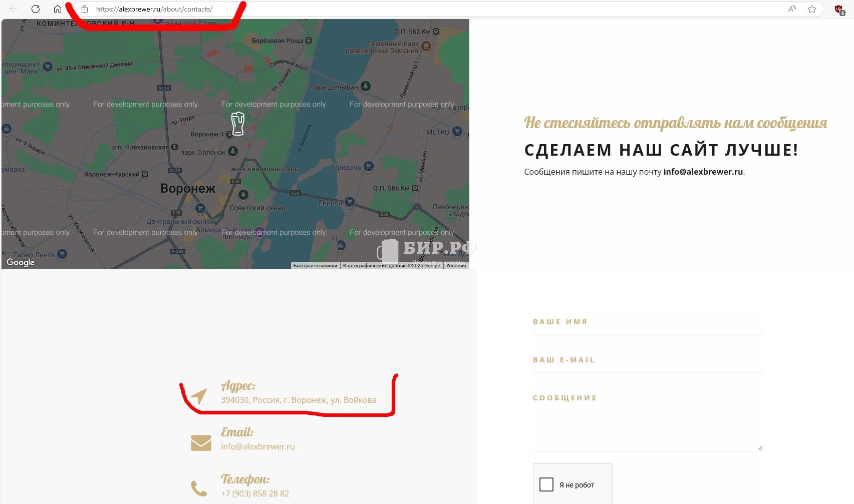This screenshot has height=504, width=854.
Task: Click Email: heading text
Action: 237,432
